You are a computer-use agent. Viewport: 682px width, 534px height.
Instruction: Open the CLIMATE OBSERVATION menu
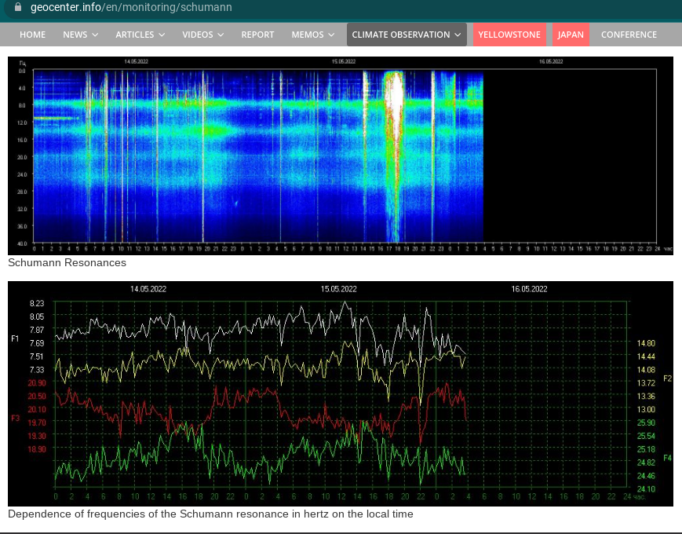[x=407, y=34]
